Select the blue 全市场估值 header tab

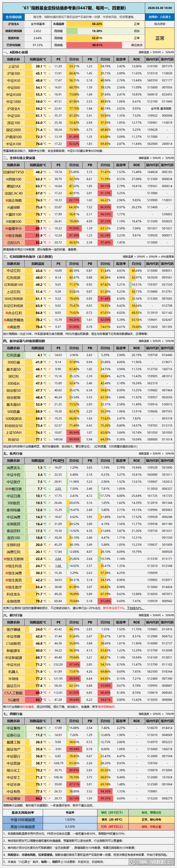pos(13,17)
